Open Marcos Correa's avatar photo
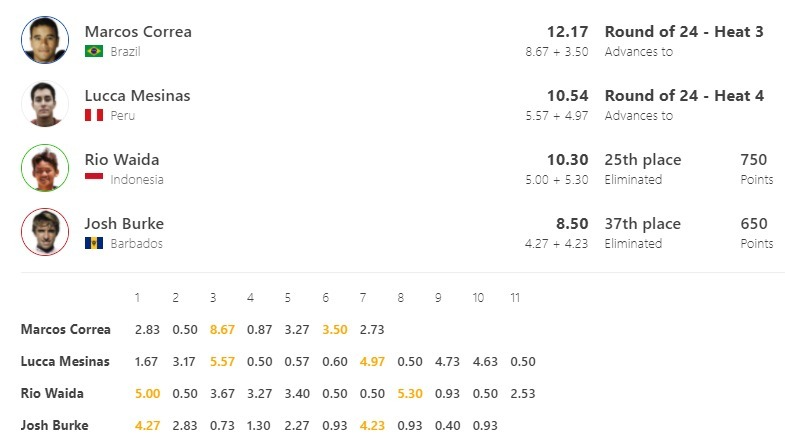The image size is (785, 444). pyautogui.click(x=45, y=40)
